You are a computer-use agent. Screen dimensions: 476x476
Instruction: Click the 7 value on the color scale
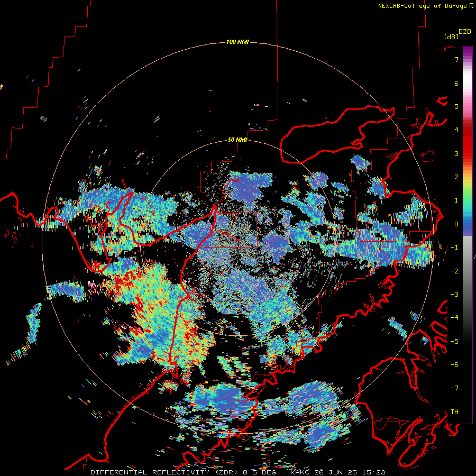point(456,59)
